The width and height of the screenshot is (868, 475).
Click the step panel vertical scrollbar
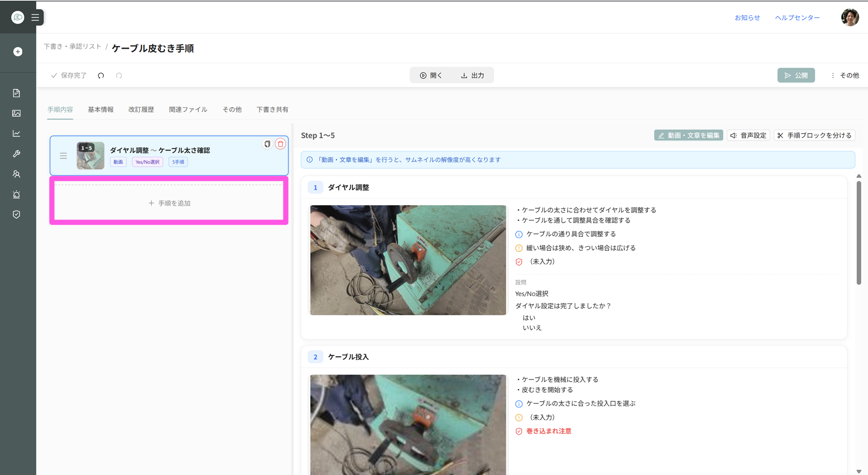coord(858,233)
